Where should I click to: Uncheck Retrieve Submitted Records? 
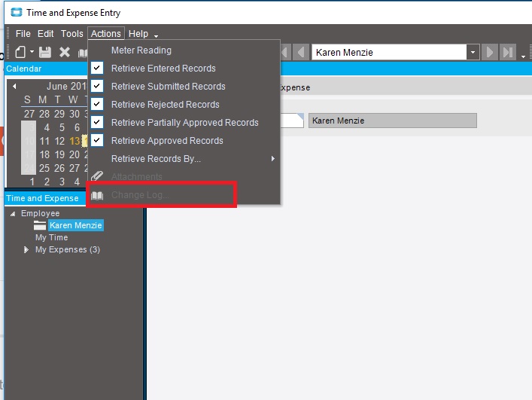pos(97,86)
